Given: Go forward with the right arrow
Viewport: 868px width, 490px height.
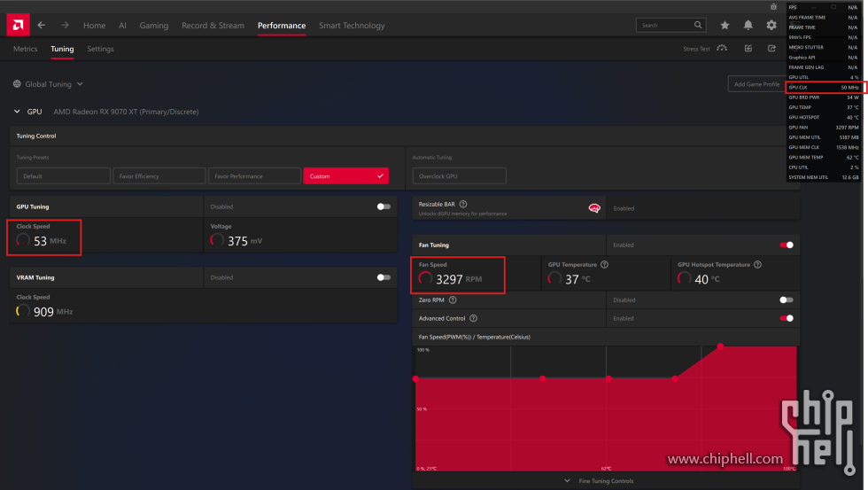Looking at the screenshot, I should (65, 25).
